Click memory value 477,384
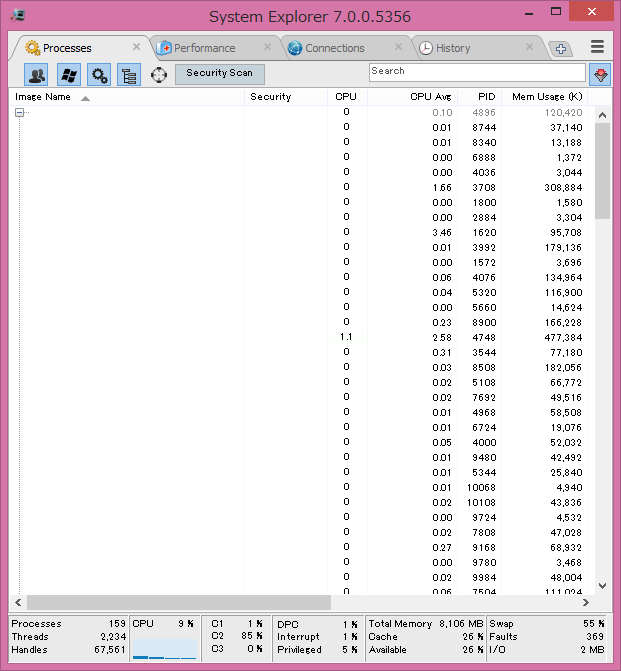621x671 pixels. click(x=563, y=338)
